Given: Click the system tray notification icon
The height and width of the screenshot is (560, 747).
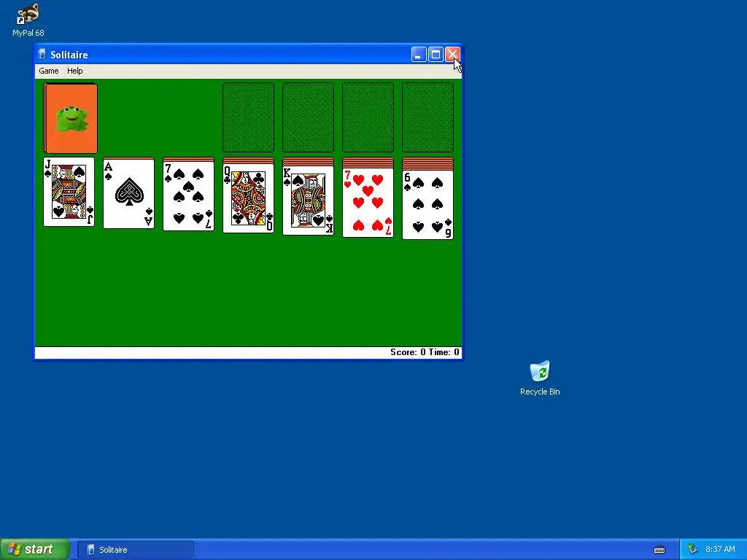Looking at the screenshot, I should 692,550.
